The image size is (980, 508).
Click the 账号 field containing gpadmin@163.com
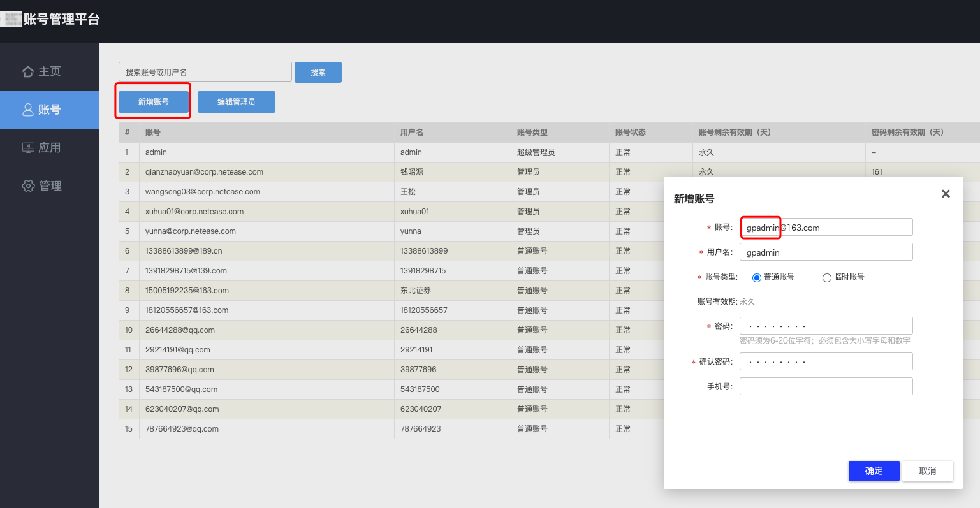click(x=826, y=228)
